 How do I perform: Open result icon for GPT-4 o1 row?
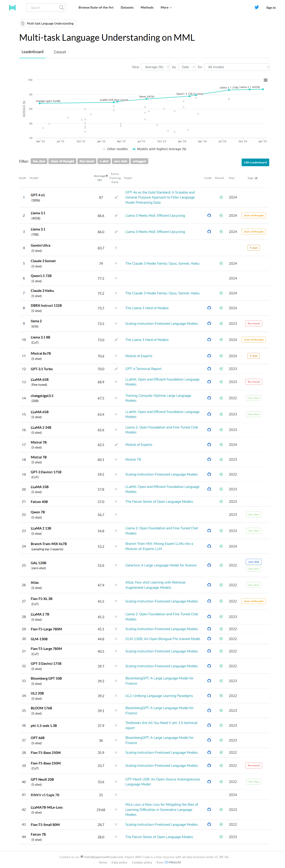(x=221, y=197)
